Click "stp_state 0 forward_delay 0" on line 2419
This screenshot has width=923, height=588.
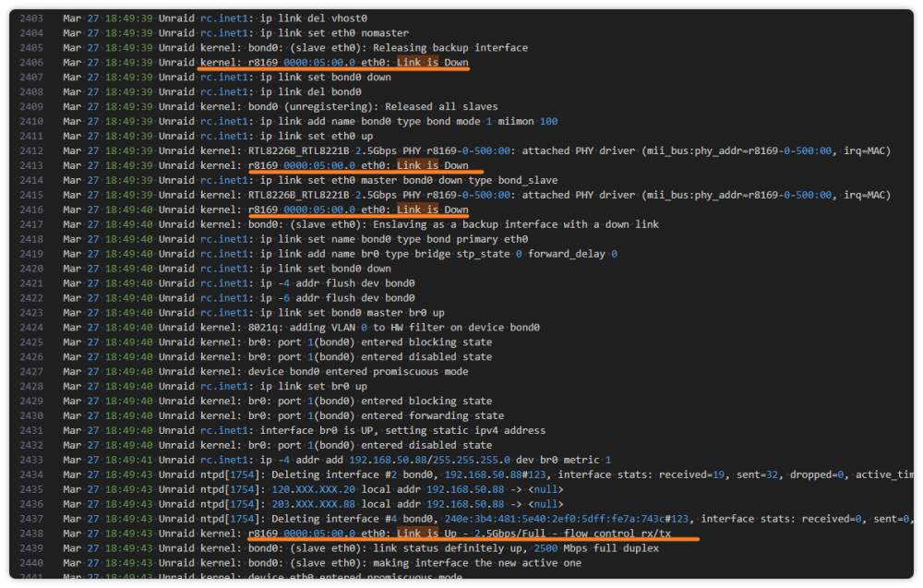537,254
